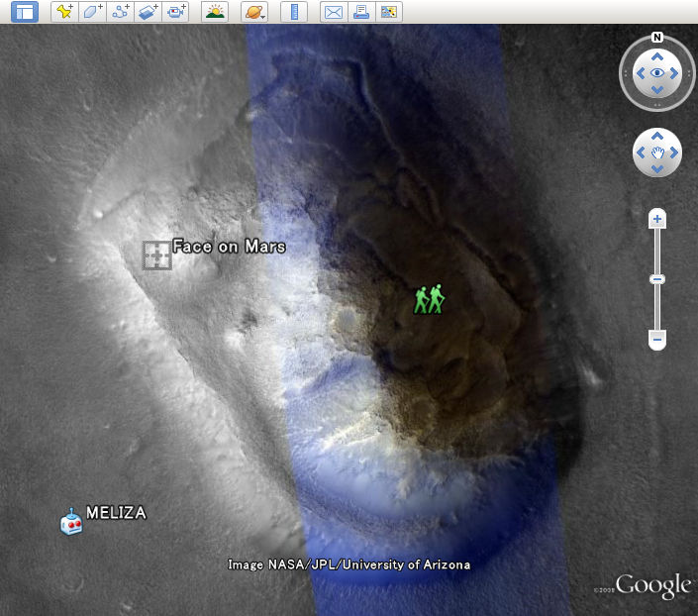The image size is (698, 616).
Task: Click the MELIZA label text
Action: [116, 513]
